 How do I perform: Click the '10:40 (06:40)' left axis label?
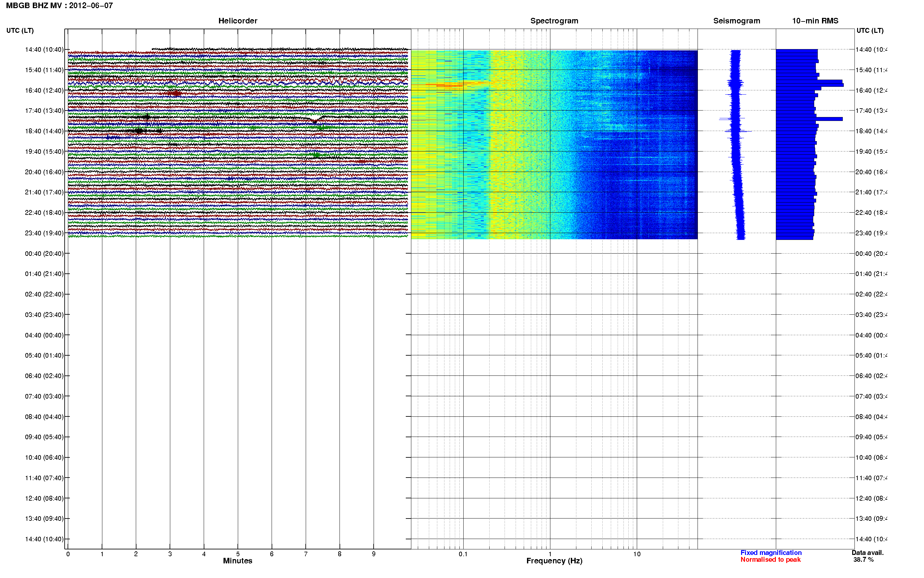coord(44,458)
